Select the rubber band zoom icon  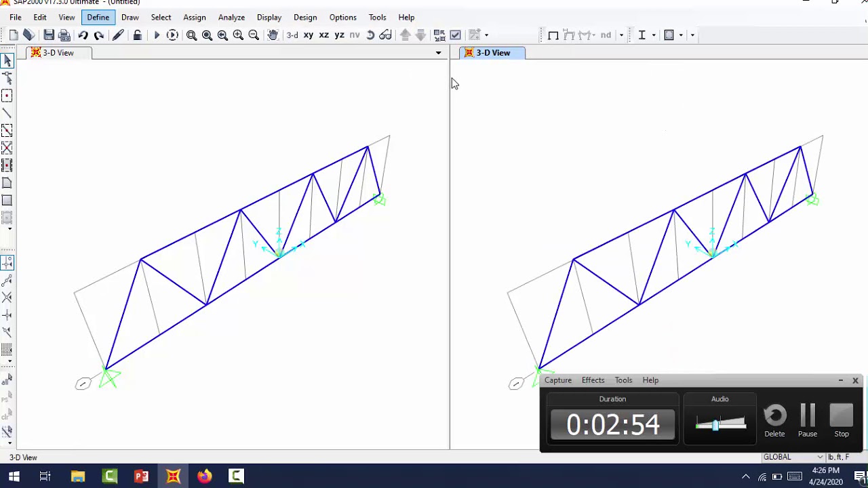coord(192,35)
